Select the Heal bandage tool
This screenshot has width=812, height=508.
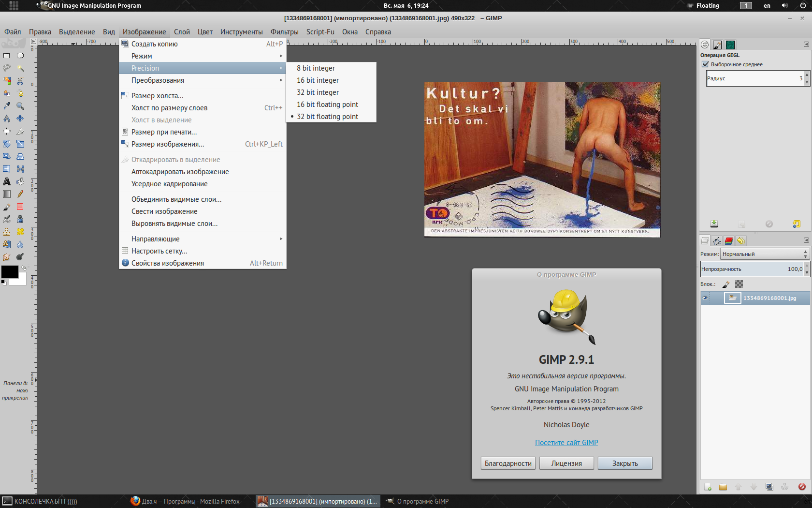(x=20, y=232)
